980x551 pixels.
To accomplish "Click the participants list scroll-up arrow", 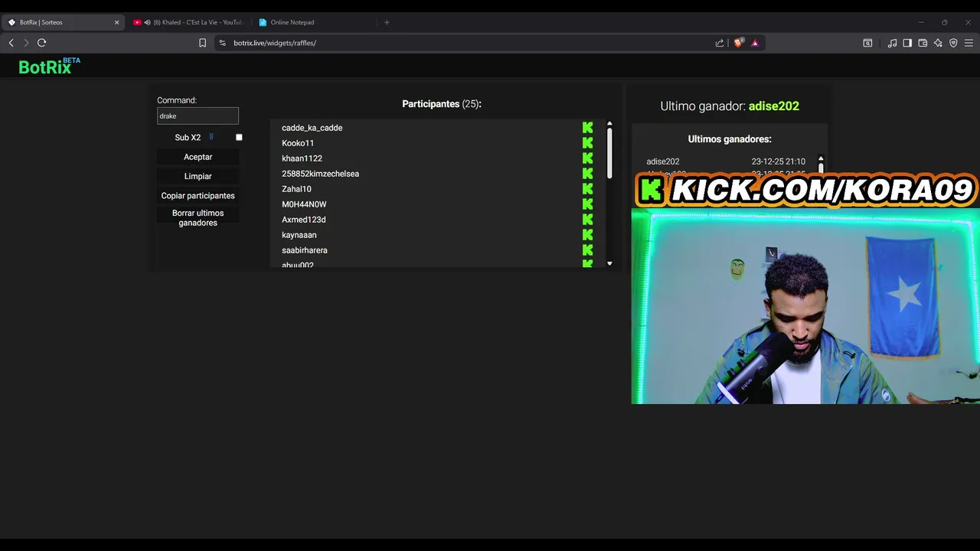I will click(x=609, y=123).
